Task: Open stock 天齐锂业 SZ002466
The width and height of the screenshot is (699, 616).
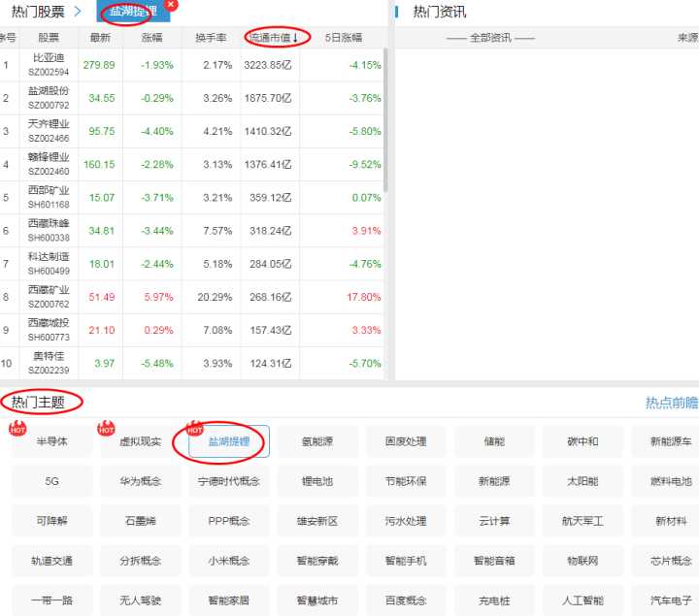Action: click(x=49, y=131)
